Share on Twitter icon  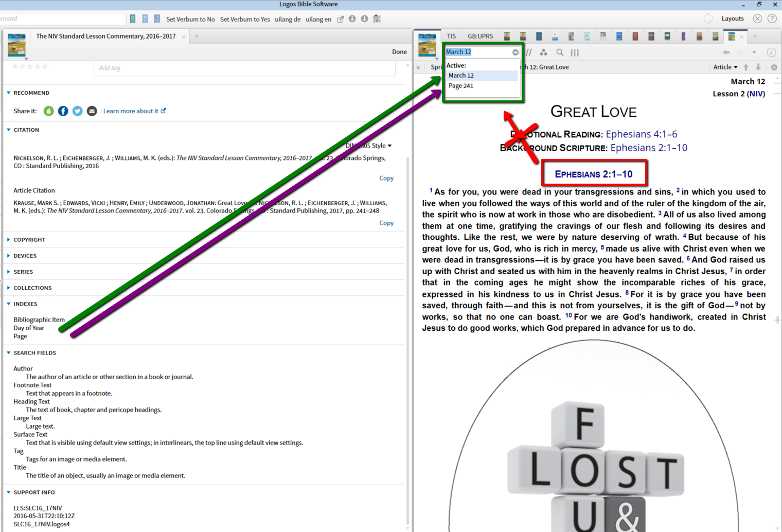[78, 111]
